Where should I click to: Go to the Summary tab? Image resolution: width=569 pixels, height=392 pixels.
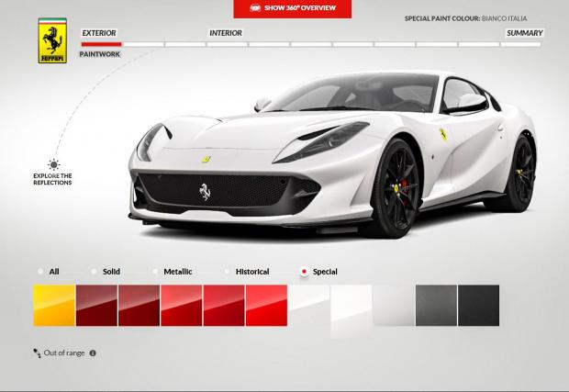524,33
